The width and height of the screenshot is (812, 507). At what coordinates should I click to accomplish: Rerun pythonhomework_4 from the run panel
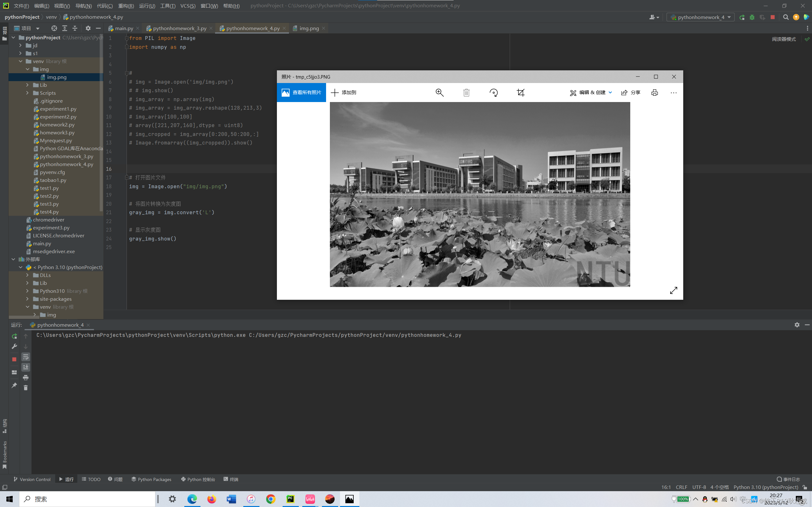[x=14, y=336]
